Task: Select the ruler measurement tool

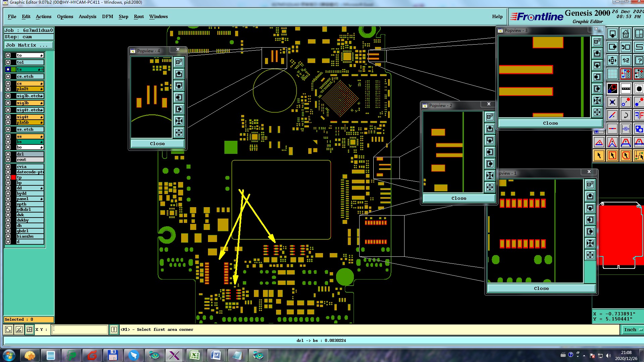Action: point(626,89)
